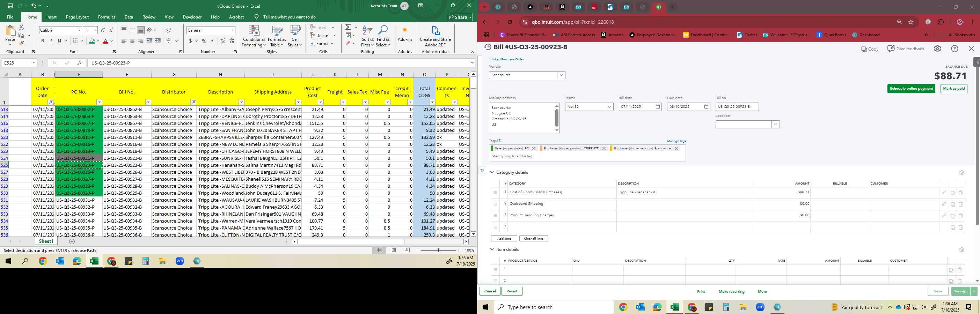Click the Bill no. input field
Screen dimensions: 980x314
737,107
